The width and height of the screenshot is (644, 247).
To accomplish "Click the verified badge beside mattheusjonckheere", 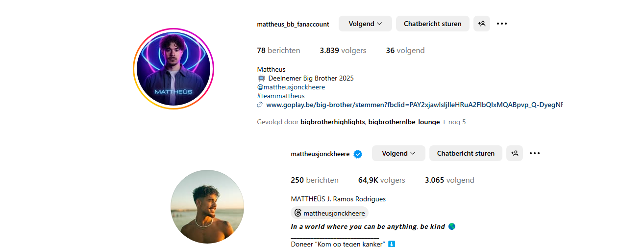I will [358, 154].
